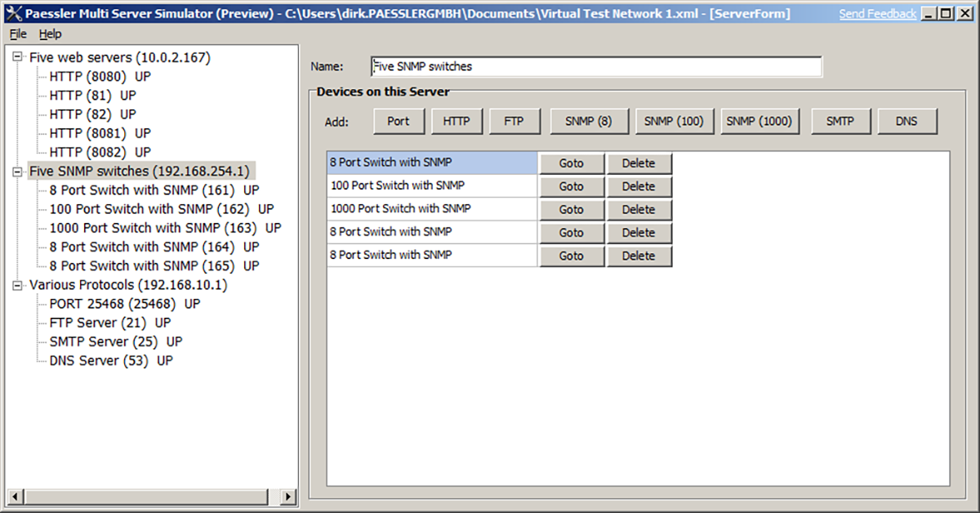Select 1000 Port Switch cell in devices list
Image resolution: width=980 pixels, height=513 pixels.
point(432,209)
